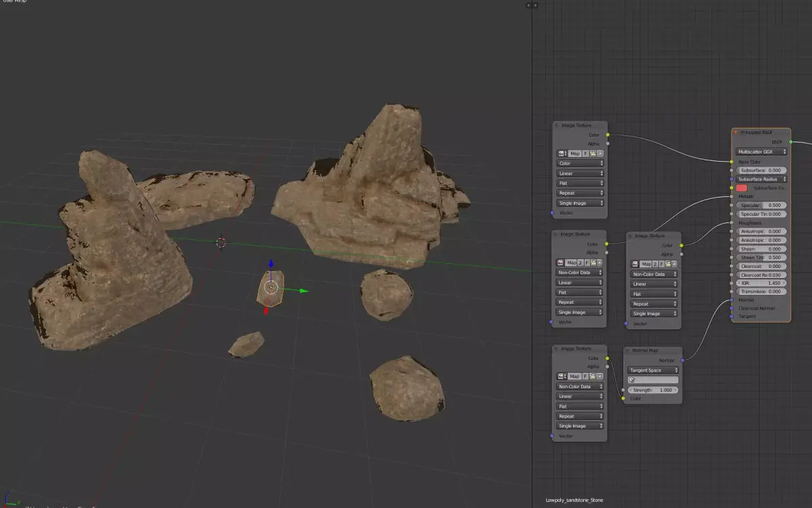Toggle fake user F in Metallic texture node

[x=587, y=262]
